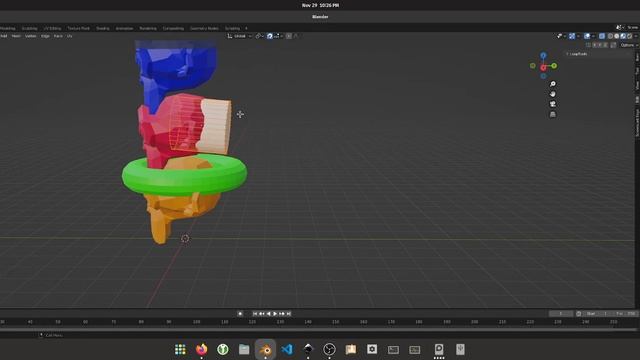640x360 pixels.
Task: Switch to Rendering workspace tab
Action: point(148,28)
